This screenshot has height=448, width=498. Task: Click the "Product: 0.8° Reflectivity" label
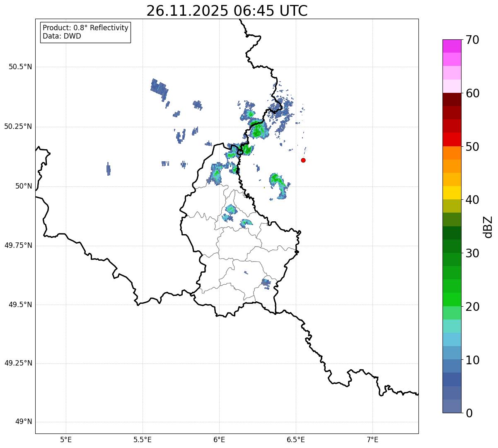point(86,28)
